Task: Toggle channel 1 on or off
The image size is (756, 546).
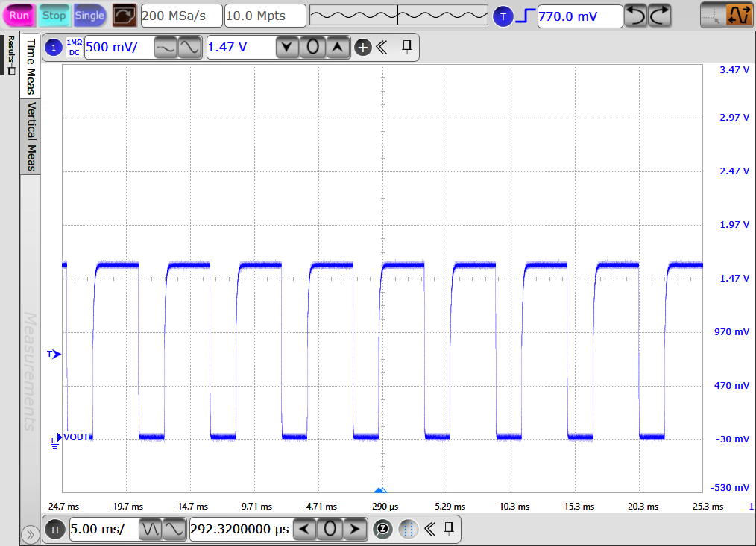Action: [54, 48]
